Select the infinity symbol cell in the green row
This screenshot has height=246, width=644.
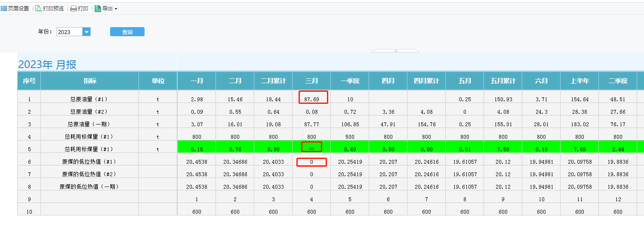[x=311, y=147]
